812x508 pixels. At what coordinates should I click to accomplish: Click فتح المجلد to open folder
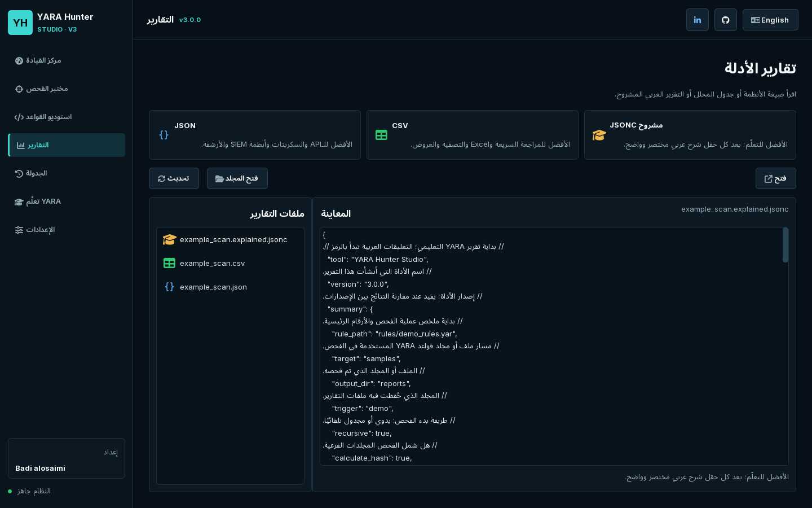tap(237, 178)
